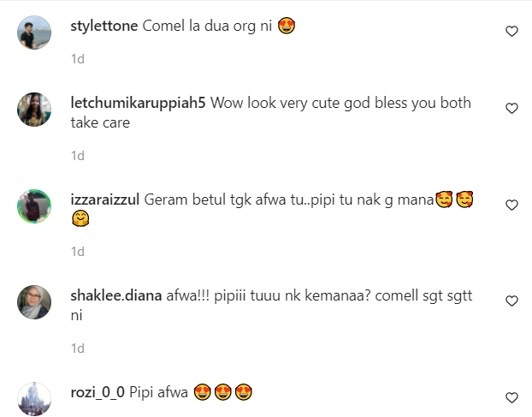Like letchumikaruppiah5's comment heart icon
Viewport: 532px width, 417px height.
(511, 109)
